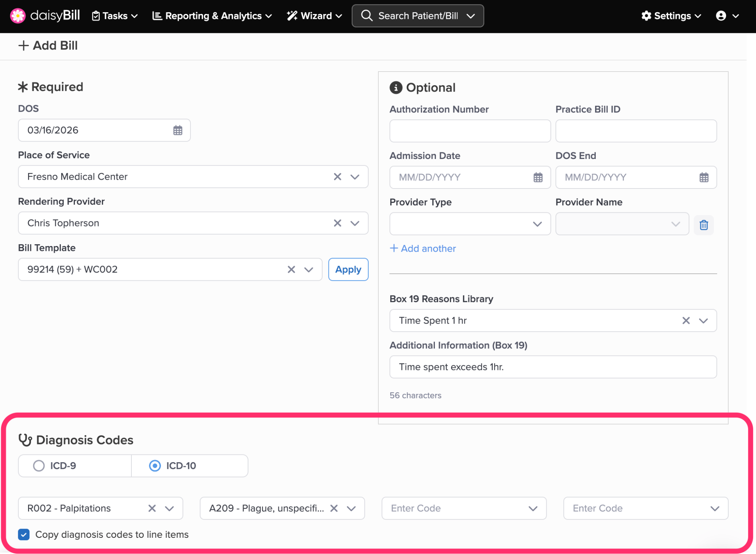Open the third diagnosis Enter Code dropdown
756x554 pixels.
(532, 508)
